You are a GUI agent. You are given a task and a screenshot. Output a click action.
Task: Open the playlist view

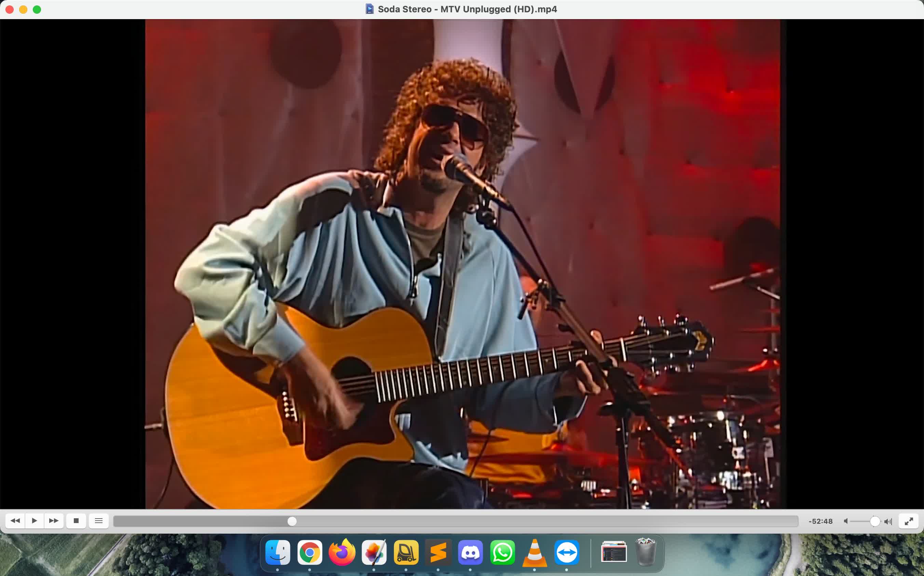(x=99, y=521)
